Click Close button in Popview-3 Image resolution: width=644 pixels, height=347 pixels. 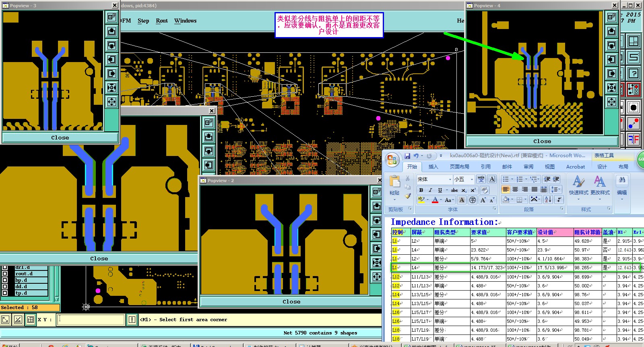click(60, 137)
